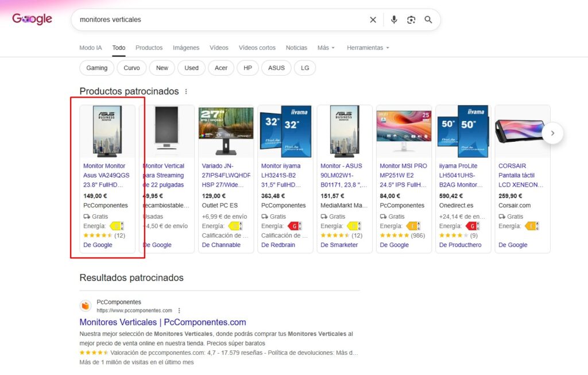Open Asus VA249QGS monitor product image
This screenshot has height=375, width=588.
(x=107, y=131)
